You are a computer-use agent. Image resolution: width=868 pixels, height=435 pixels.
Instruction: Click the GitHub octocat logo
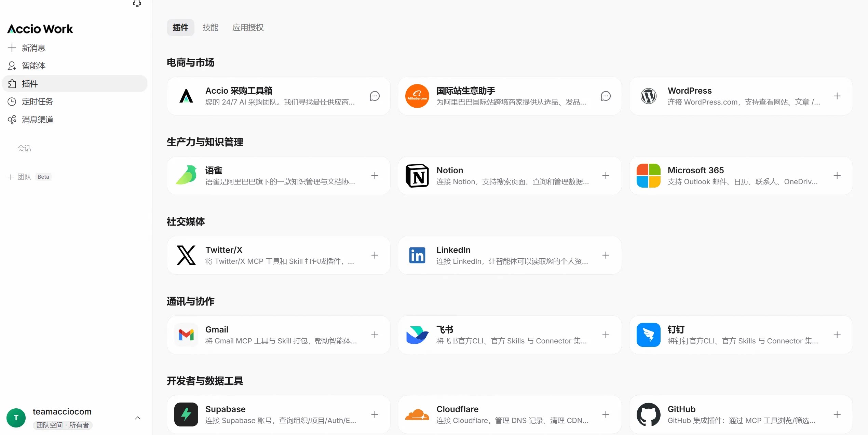649,414
